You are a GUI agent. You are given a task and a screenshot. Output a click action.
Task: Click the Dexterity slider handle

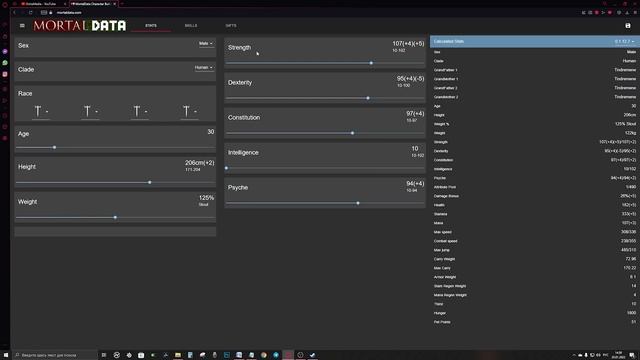point(368,98)
